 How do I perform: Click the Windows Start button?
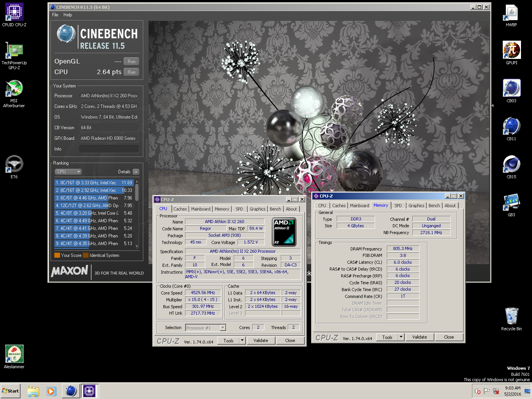pos(10,391)
